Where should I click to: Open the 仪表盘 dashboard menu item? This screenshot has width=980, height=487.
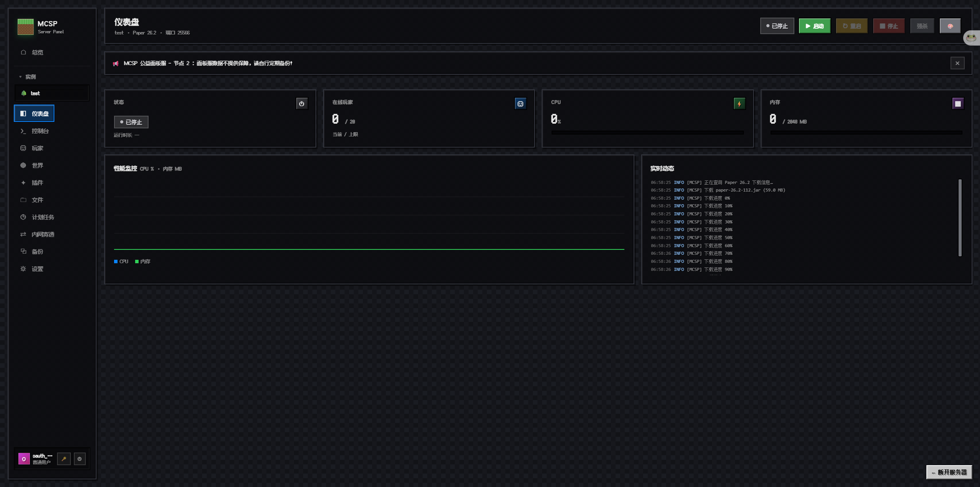point(34,113)
